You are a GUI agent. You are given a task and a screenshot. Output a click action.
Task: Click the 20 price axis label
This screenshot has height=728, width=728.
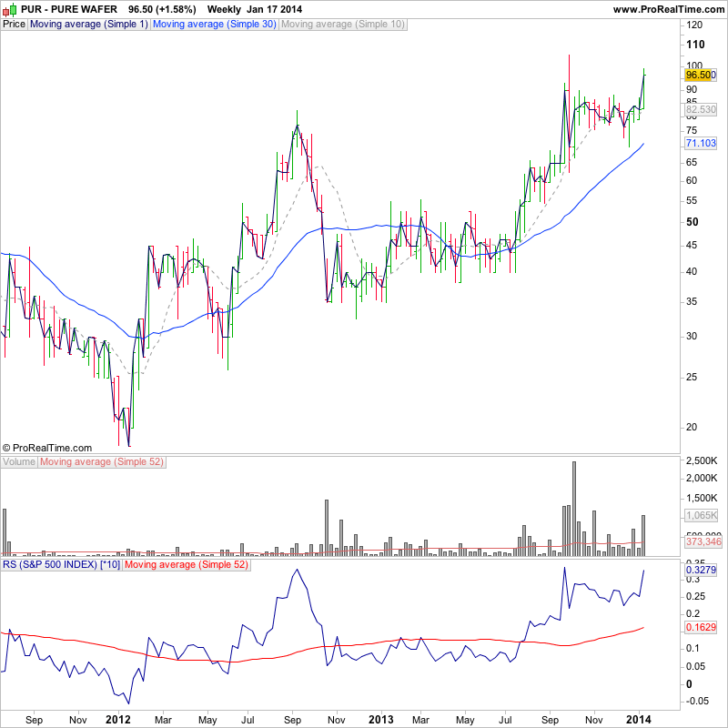(692, 427)
